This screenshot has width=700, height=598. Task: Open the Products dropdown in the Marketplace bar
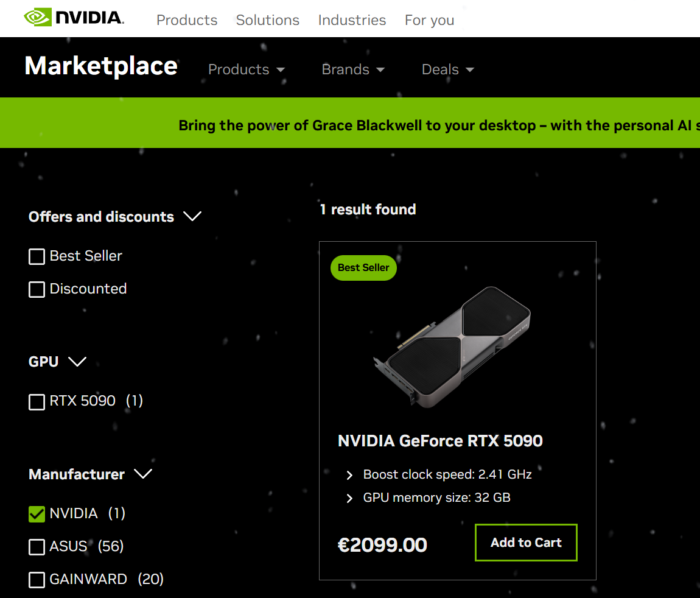tap(246, 69)
